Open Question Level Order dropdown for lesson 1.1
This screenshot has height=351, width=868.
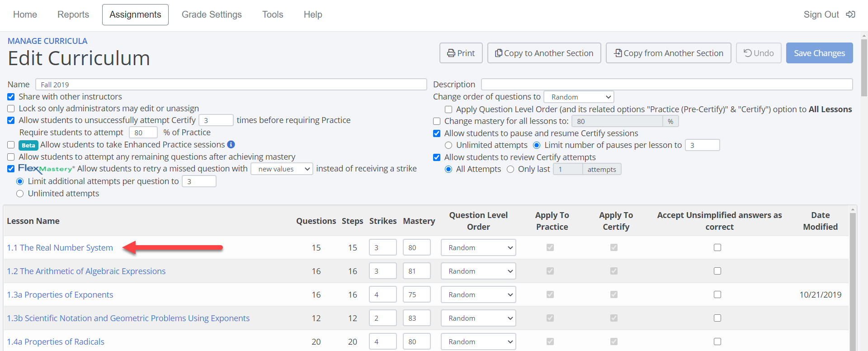[478, 248]
